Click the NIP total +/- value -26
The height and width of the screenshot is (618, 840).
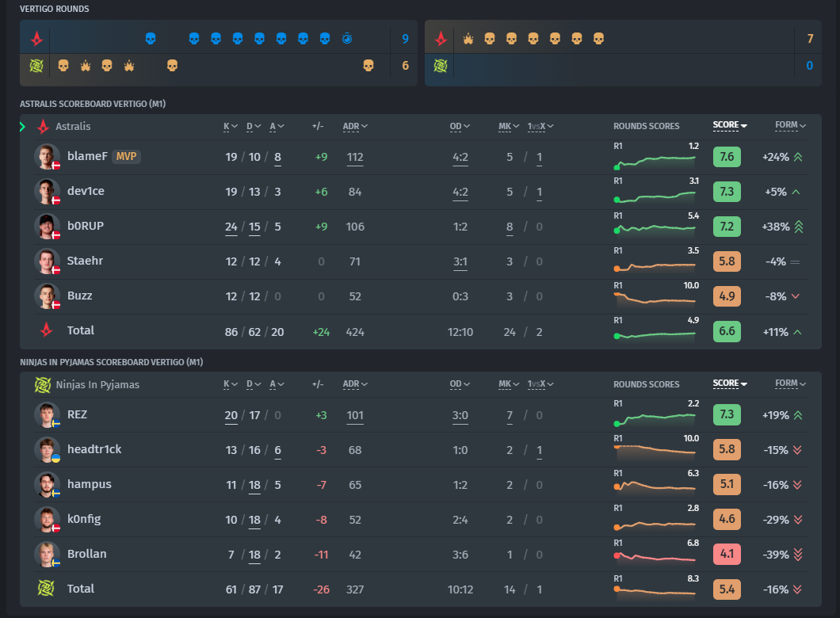[x=322, y=589]
